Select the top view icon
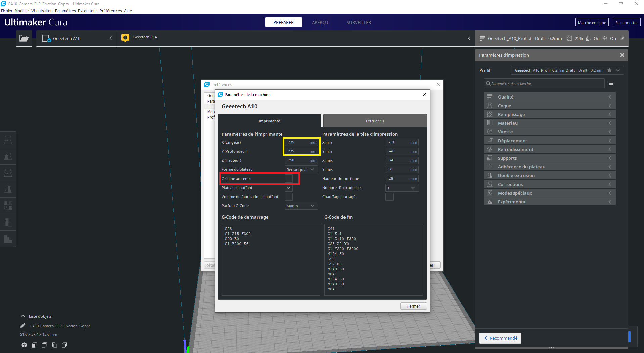The width and height of the screenshot is (644, 353). [x=44, y=345]
